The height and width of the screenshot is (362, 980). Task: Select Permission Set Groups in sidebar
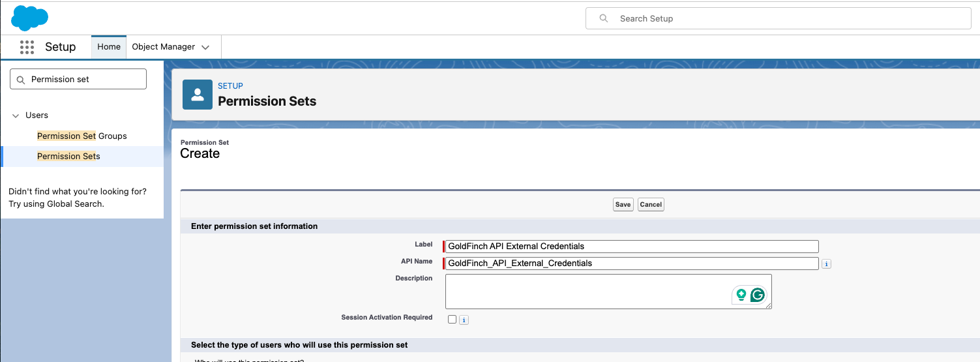(82, 136)
